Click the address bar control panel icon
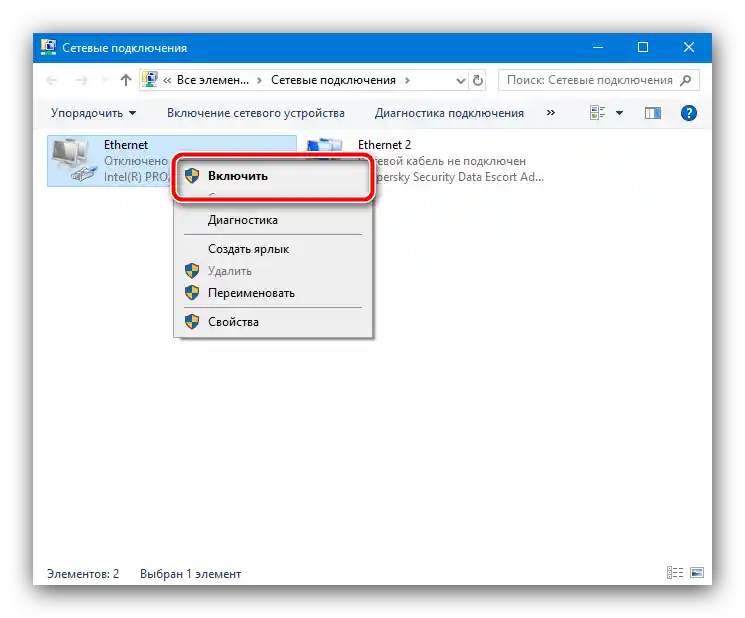745x618 pixels. pyautogui.click(x=150, y=80)
